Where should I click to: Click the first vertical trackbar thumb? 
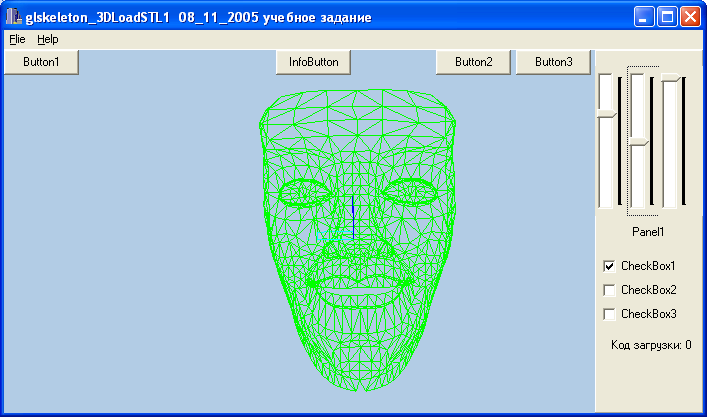tap(606, 114)
